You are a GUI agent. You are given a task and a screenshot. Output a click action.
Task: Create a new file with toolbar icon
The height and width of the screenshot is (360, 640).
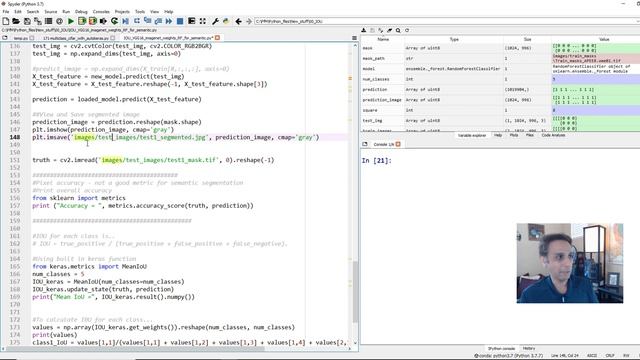6,21
